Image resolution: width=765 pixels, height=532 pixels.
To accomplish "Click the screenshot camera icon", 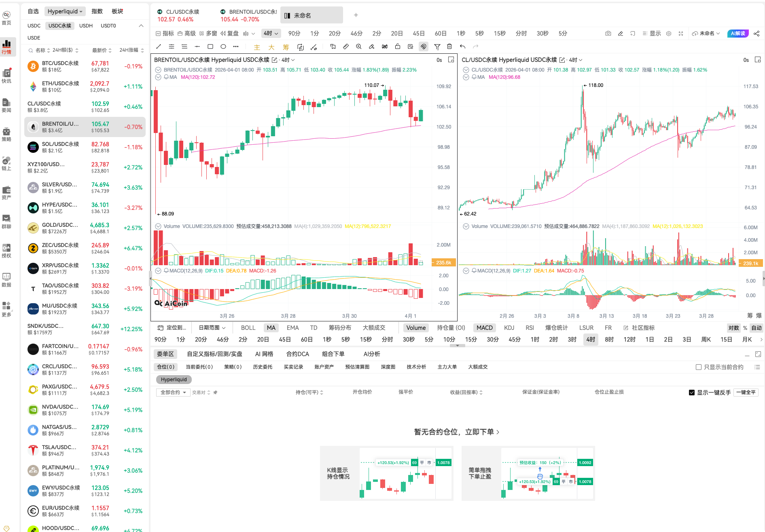I will click(608, 34).
